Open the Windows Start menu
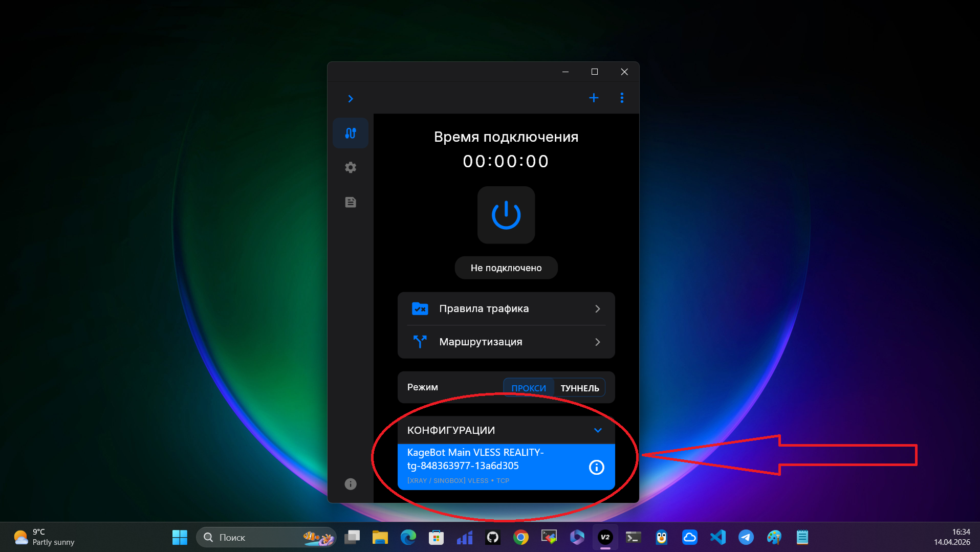The width and height of the screenshot is (980, 552). click(x=180, y=537)
